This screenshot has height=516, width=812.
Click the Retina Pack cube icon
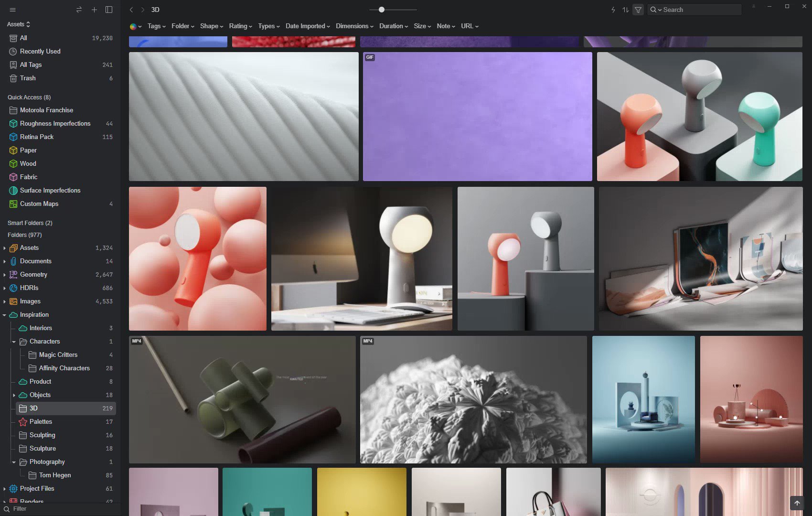click(13, 137)
